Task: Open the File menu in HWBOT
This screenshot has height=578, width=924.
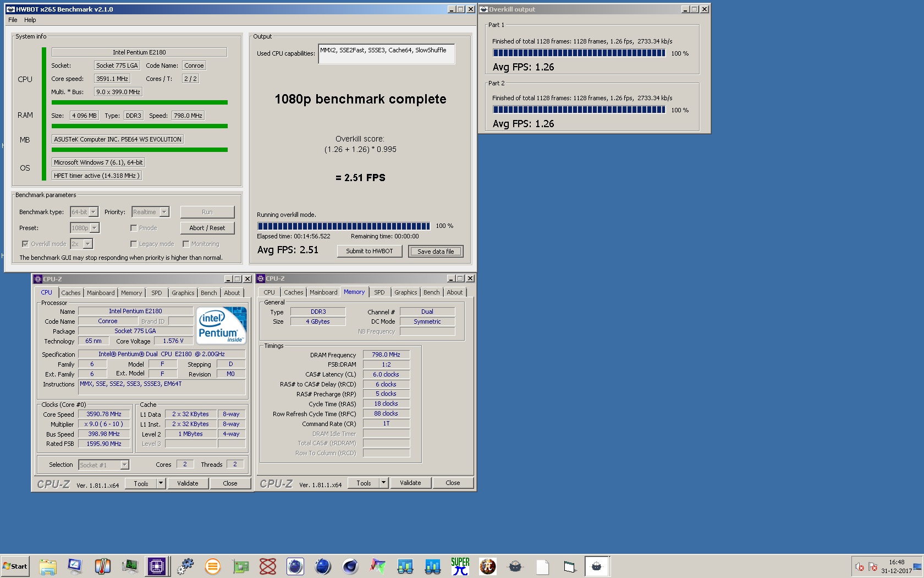Action: tap(13, 20)
